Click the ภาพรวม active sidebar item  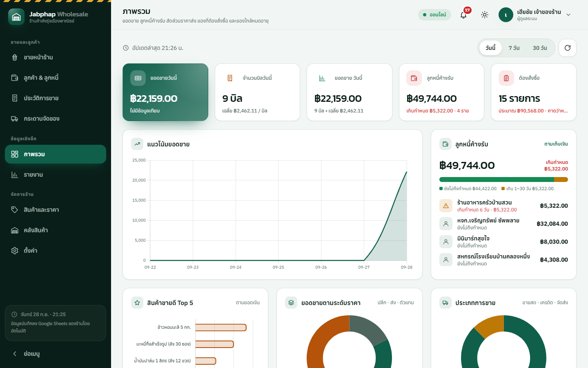(x=56, y=154)
